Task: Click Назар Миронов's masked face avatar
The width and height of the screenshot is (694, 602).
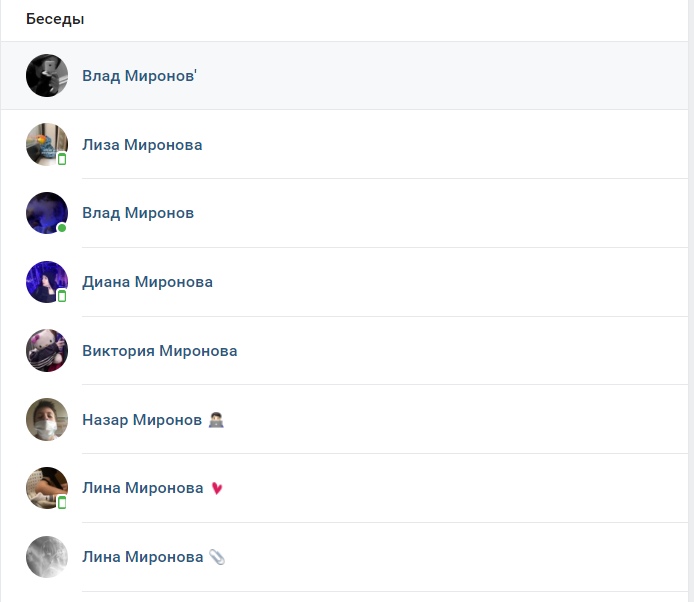Action: tap(47, 419)
